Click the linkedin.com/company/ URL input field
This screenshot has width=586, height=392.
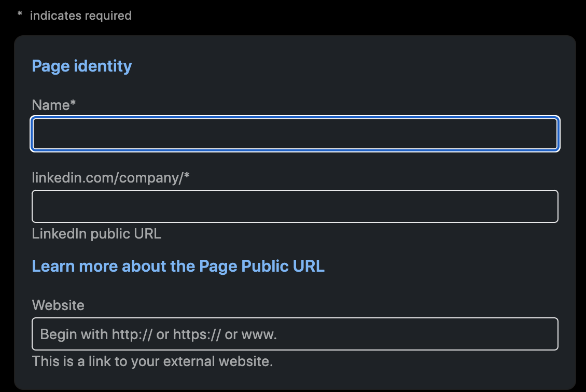coord(295,206)
